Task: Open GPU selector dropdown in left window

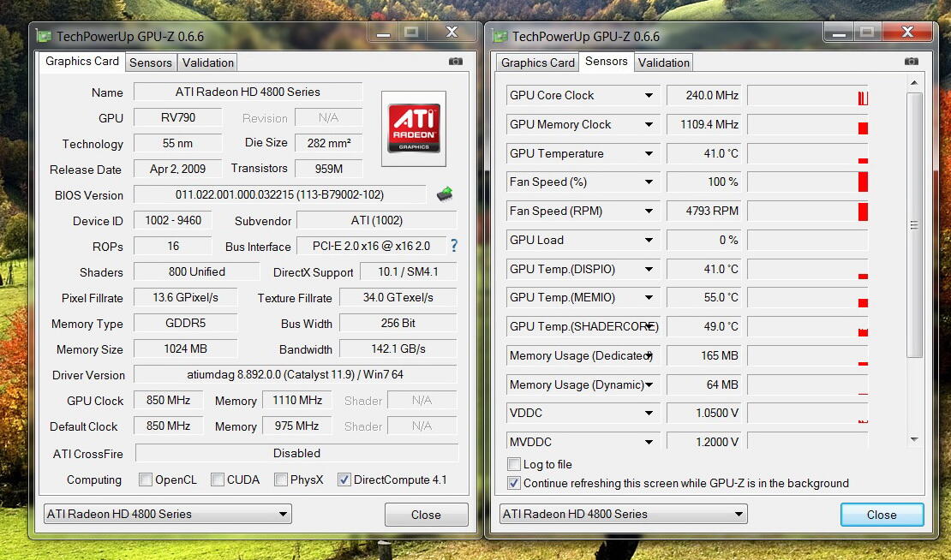Action: (x=167, y=514)
